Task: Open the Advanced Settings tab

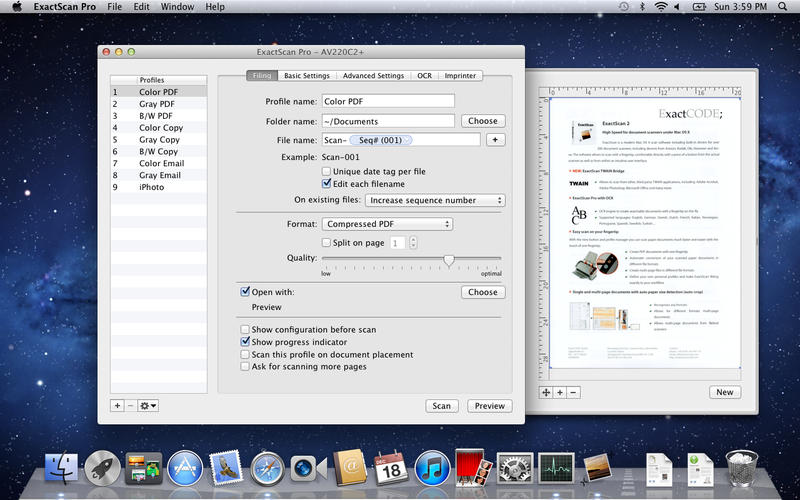Action: (x=372, y=75)
